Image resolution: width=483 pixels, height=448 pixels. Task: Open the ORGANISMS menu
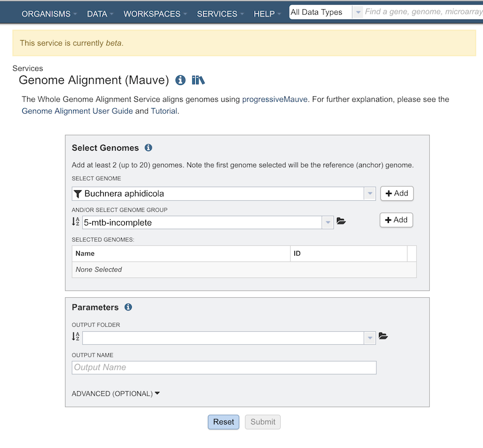click(x=49, y=14)
